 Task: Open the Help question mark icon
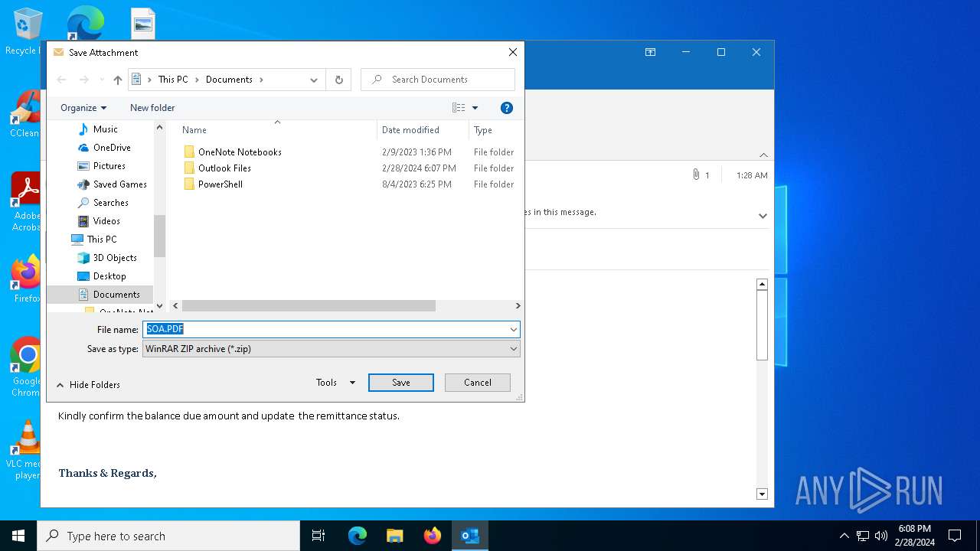click(x=506, y=108)
